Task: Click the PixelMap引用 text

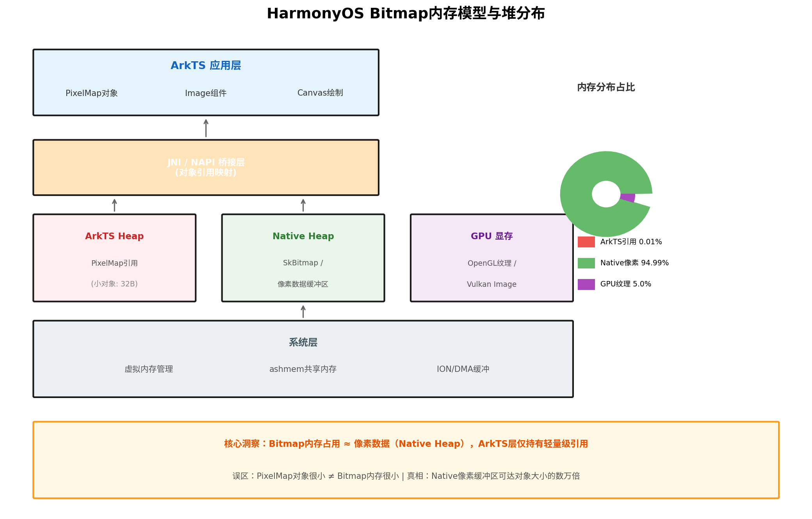Action: point(114,263)
